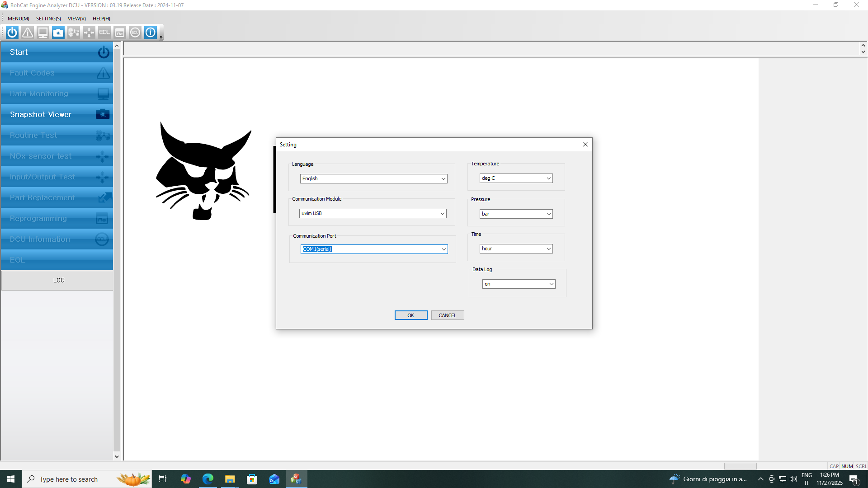Click the ECU toolbar icon
Image resolution: width=868 pixels, height=488 pixels.
tap(135, 33)
